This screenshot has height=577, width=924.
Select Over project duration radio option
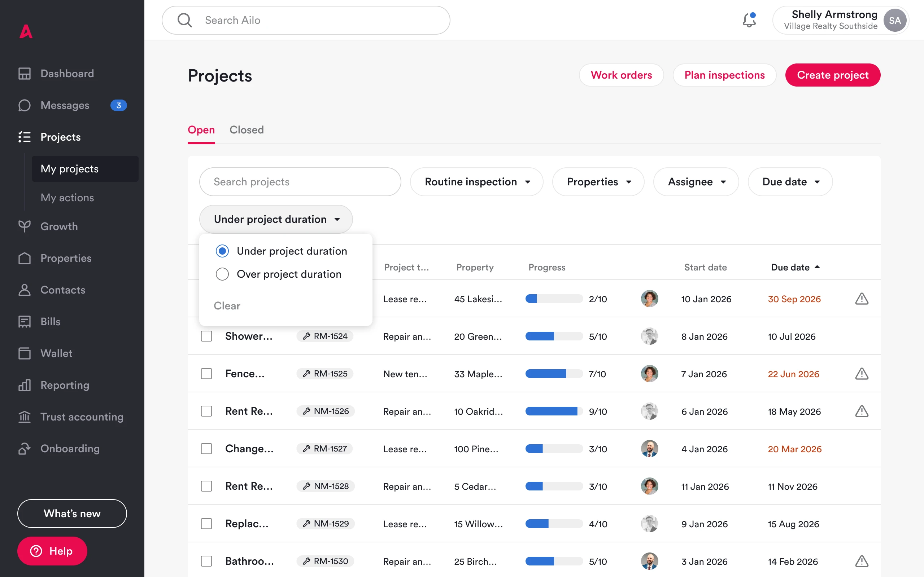click(222, 274)
